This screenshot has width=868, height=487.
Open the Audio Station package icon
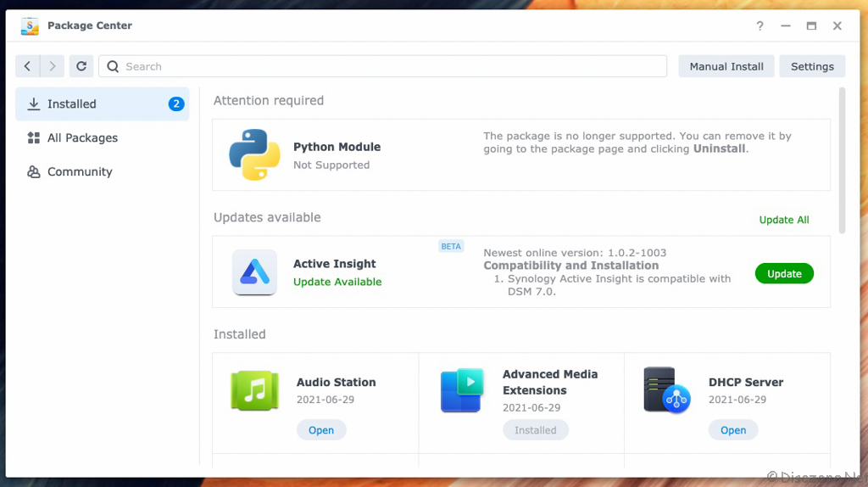pos(254,390)
